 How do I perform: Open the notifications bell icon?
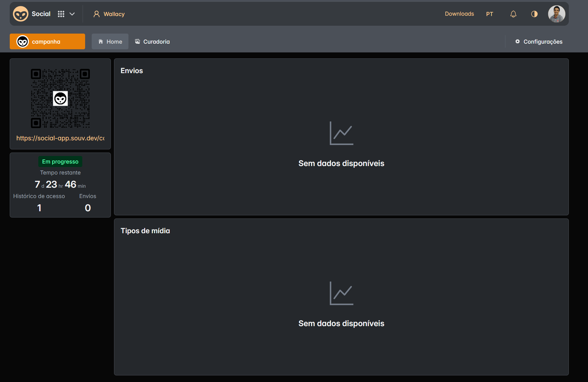513,14
